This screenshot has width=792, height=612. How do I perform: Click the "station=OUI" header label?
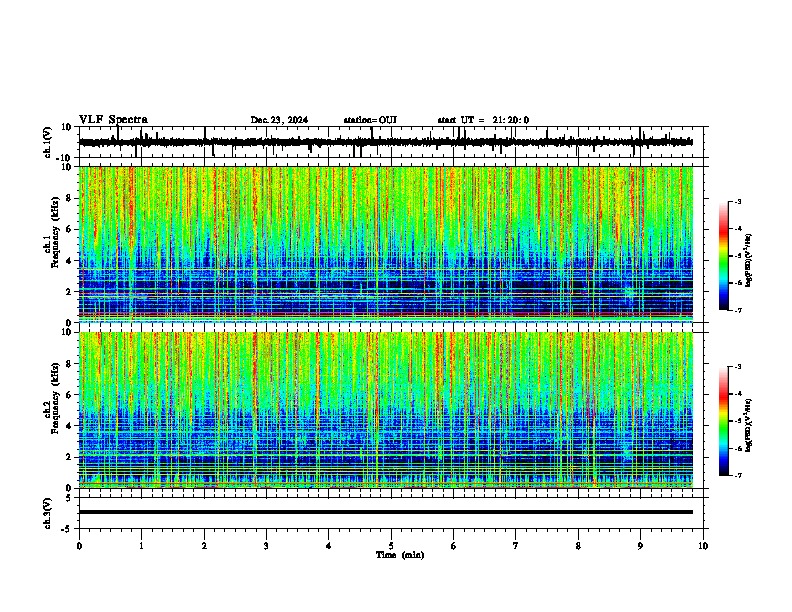[370, 120]
